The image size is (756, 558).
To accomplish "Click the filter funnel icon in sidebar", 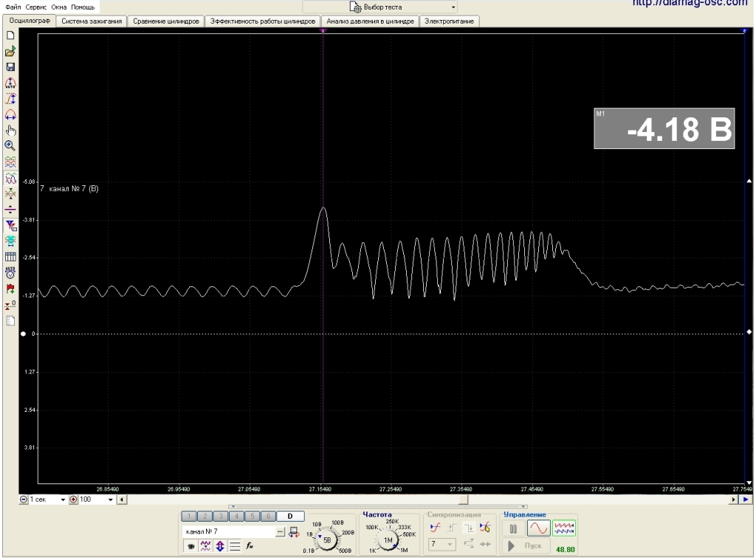I will pos(10,226).
